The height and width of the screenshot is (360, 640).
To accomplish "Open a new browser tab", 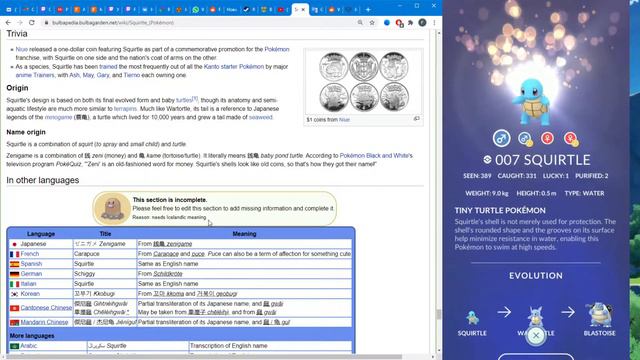I will [368, 9].
